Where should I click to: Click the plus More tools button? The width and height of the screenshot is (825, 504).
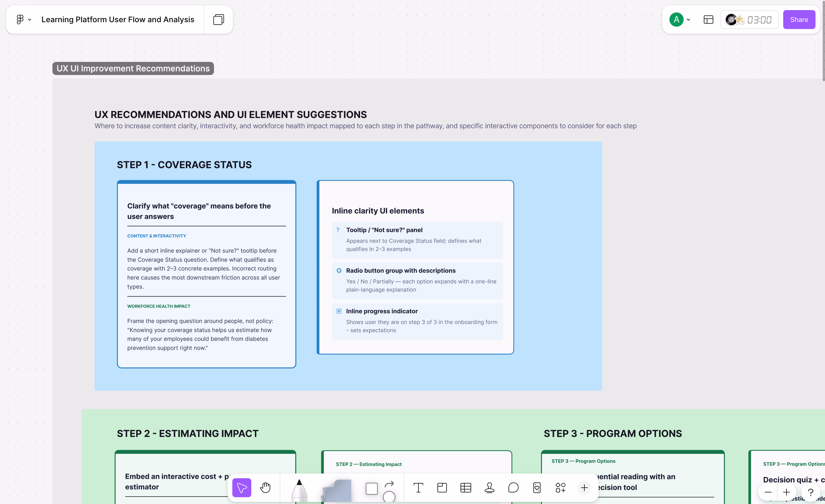[584, 488]
